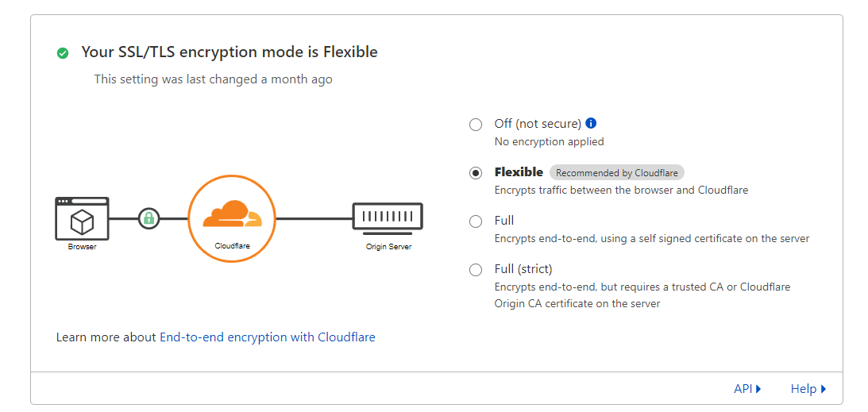Screen dimensions: 868x412
Task: Open End-to-end encryption with Cloudflare link
Action: point(268,337)
